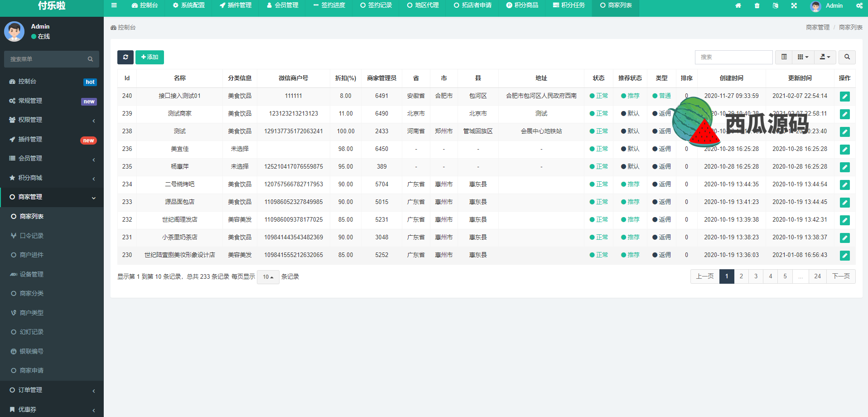Go to last page 24
868x417 pixels.
(817, 276)
